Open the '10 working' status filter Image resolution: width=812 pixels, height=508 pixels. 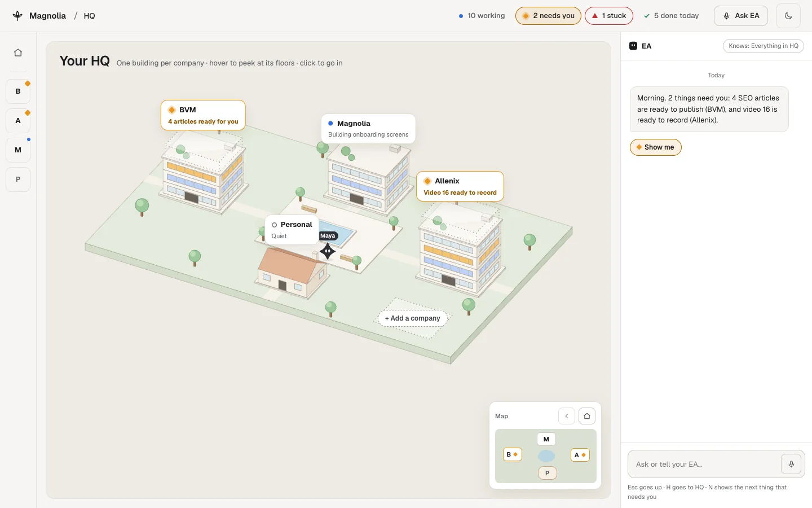click(482, 16)
